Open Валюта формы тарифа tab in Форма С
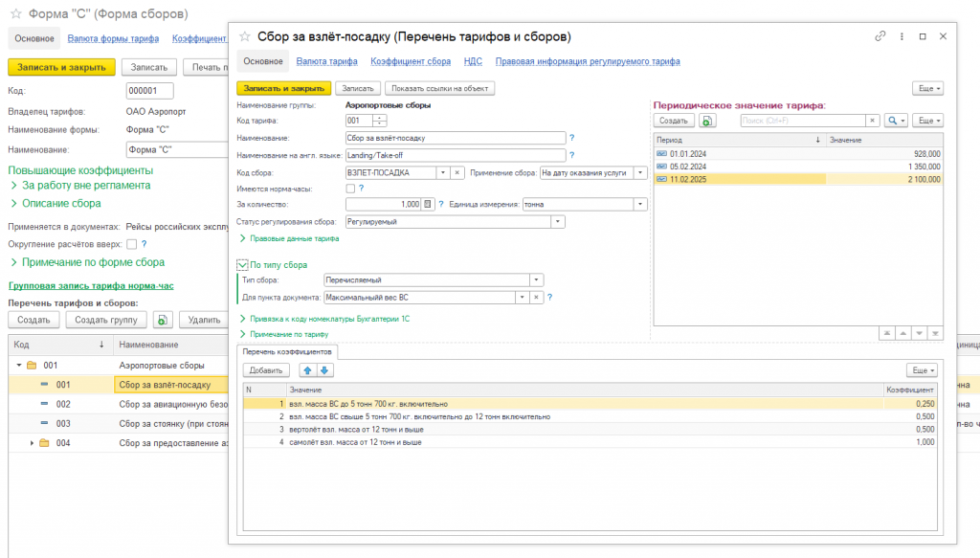The height and width of the screenshot is (558, 980). pos(113,38)
